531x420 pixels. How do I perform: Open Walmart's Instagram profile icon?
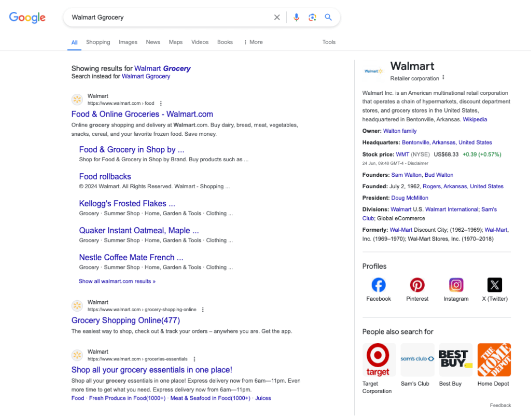tap(456, 285)
